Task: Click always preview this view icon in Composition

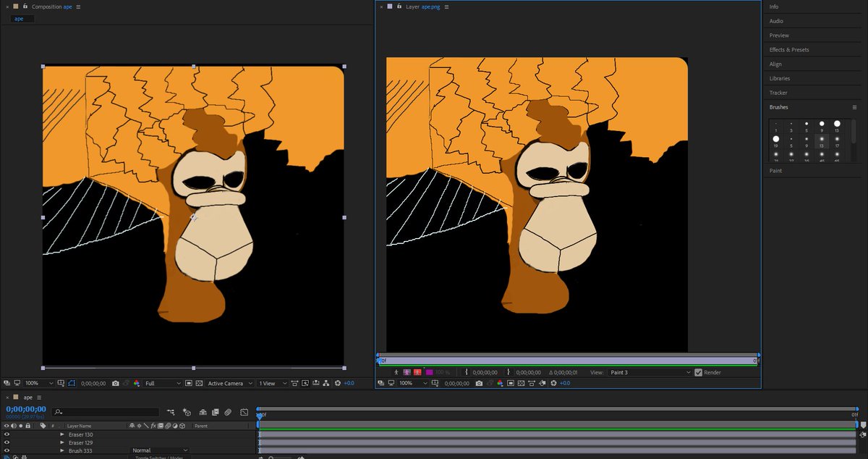Action: coord(6,383)
